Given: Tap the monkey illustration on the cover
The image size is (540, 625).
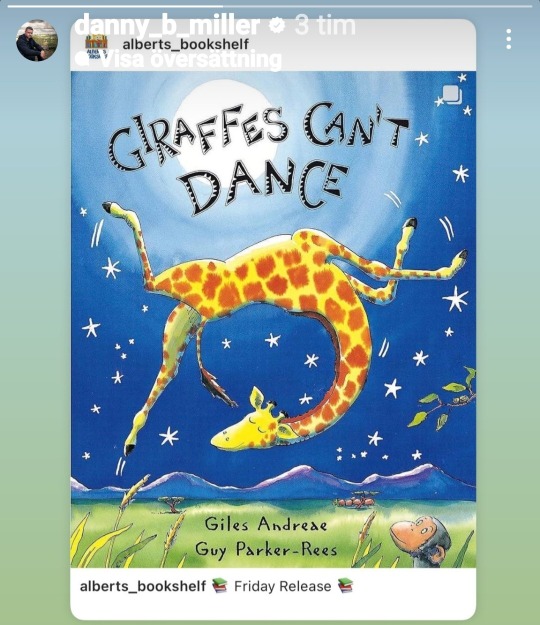Looking at the screenshot, I should point(422,540).
